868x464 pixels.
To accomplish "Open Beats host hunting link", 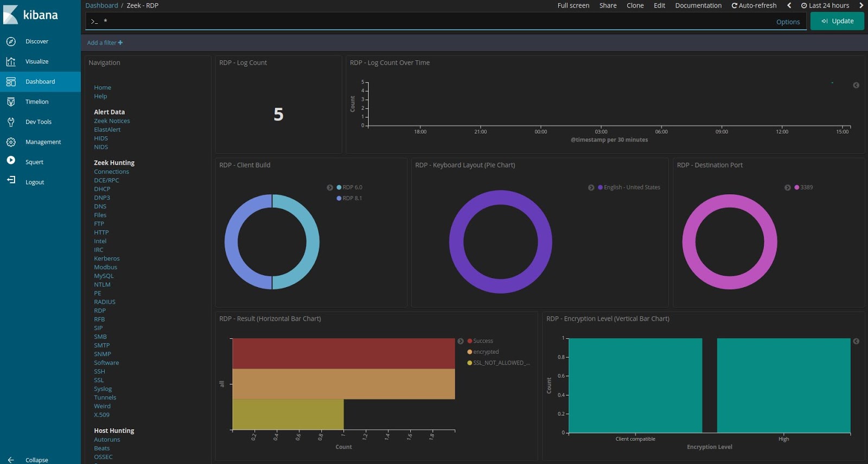I will (101, 448).
